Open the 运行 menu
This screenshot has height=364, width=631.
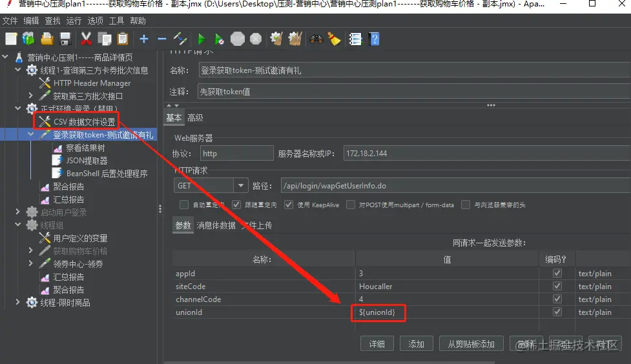74,21
